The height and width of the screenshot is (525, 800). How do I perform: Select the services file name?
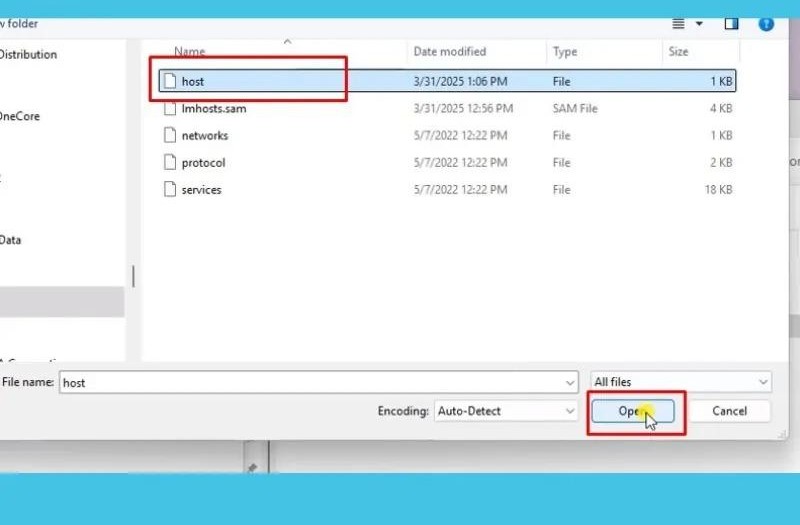pyautogui.click(x=201, y=190)
